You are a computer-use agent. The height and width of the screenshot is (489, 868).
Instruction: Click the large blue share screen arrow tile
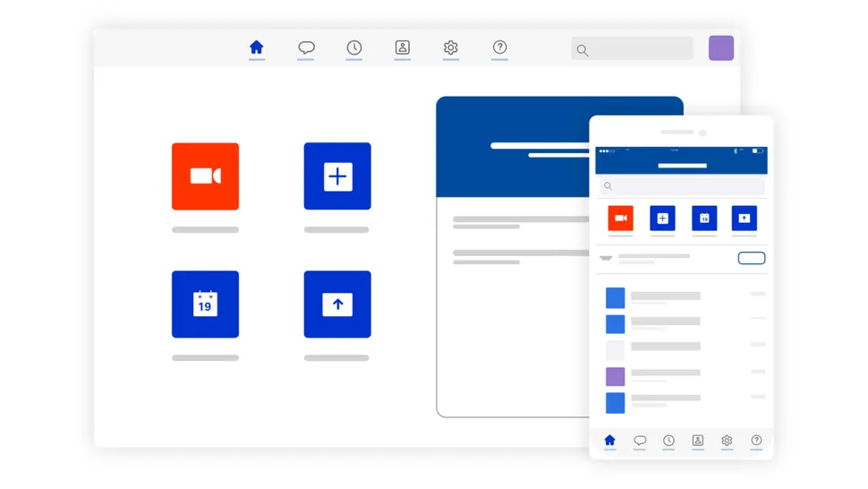coord(337,304)
